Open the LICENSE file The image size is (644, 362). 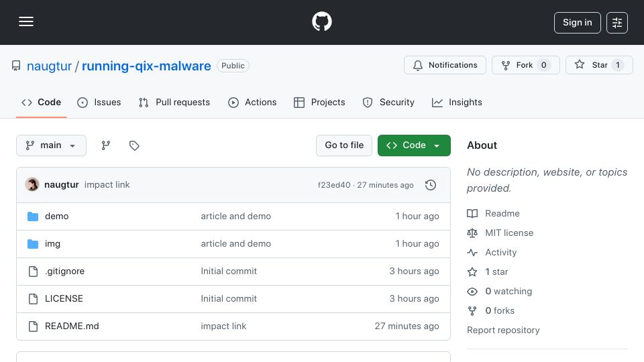click(64, 299)
